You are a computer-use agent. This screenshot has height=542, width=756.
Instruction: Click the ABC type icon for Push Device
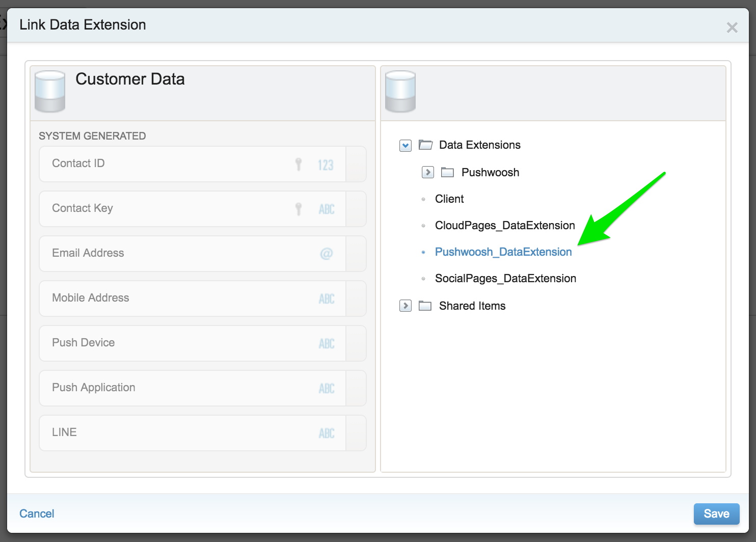327,344
